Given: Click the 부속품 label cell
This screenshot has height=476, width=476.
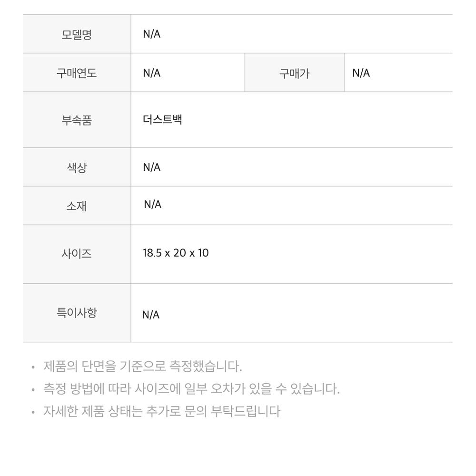Looking at the screenshot, I should pyautogui.click(x=77, y=120).
